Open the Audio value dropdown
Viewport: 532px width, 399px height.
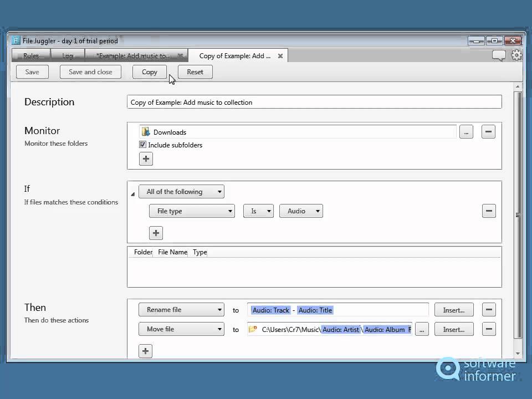point(301,211)
